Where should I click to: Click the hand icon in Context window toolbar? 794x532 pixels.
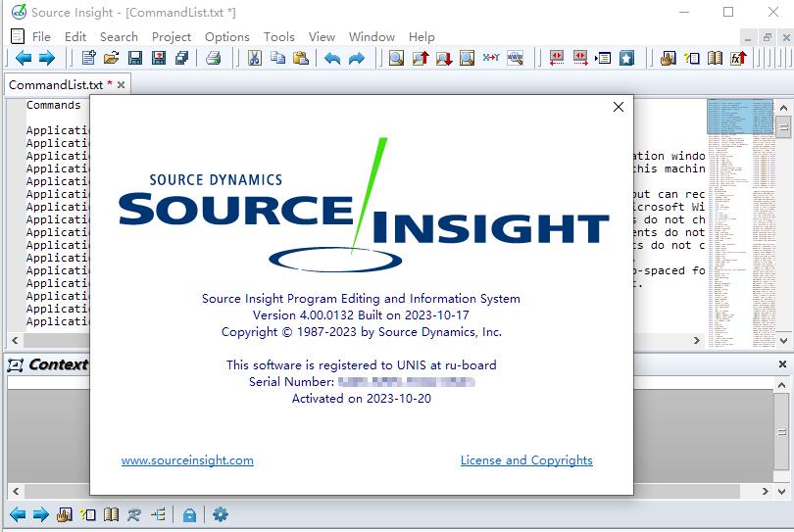coord(65,514)
